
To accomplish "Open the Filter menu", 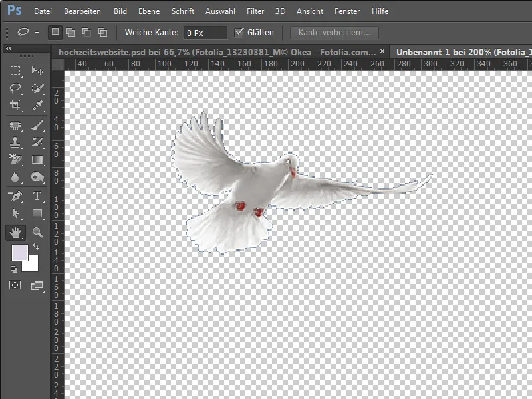I will pos(255,11).
